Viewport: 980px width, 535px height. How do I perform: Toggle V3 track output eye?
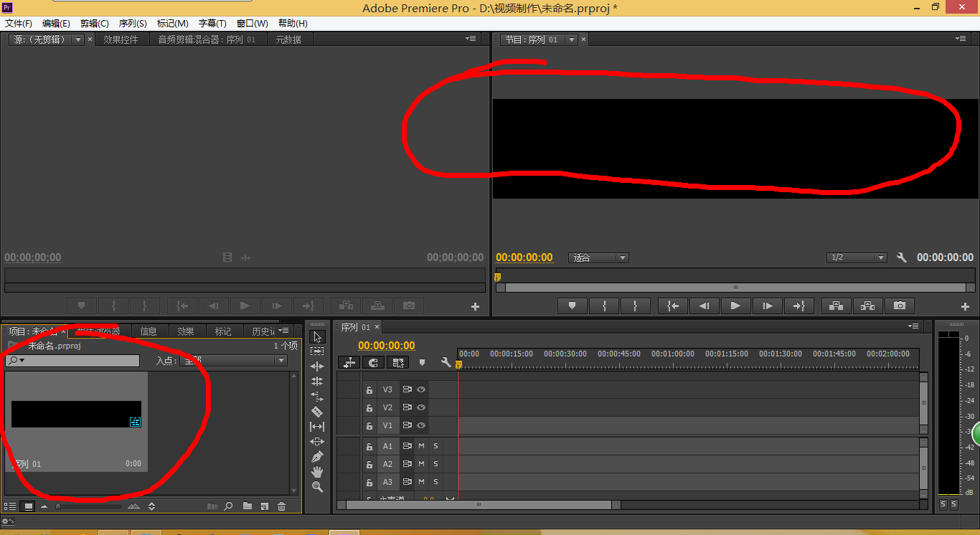pyautogui.click(x=421, y=389)
